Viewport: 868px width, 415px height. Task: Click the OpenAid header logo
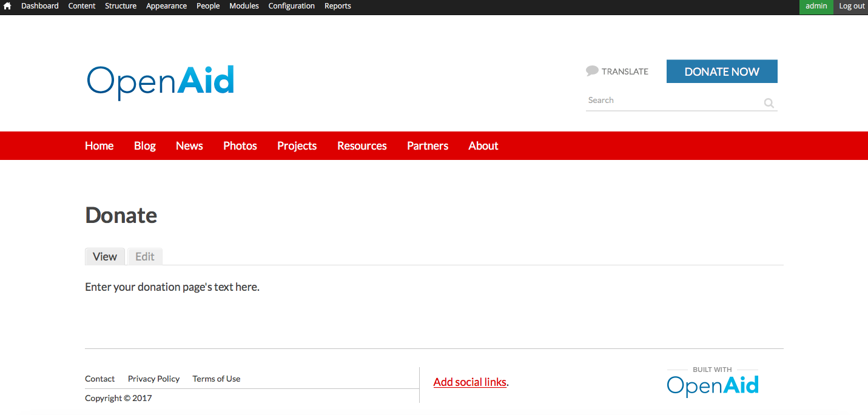coord(161,82)
